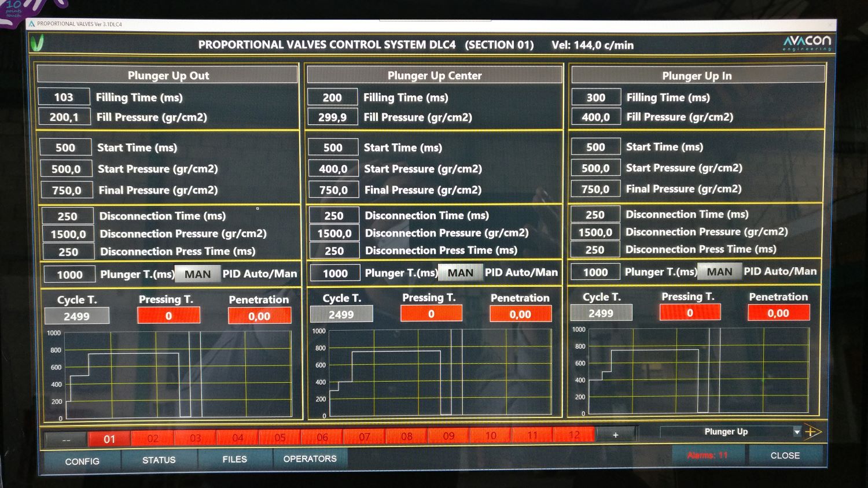The image size is (868, 488).
Task: Toggle MAN PID Auto/Man in Plunger Up Out
Action: [x=197, y=273]
